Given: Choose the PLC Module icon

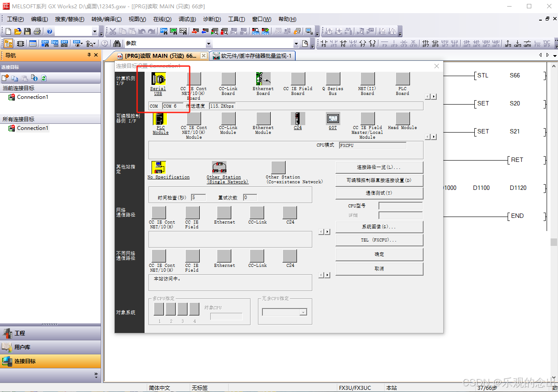Looking at the screenshot, I should (160, 119).
